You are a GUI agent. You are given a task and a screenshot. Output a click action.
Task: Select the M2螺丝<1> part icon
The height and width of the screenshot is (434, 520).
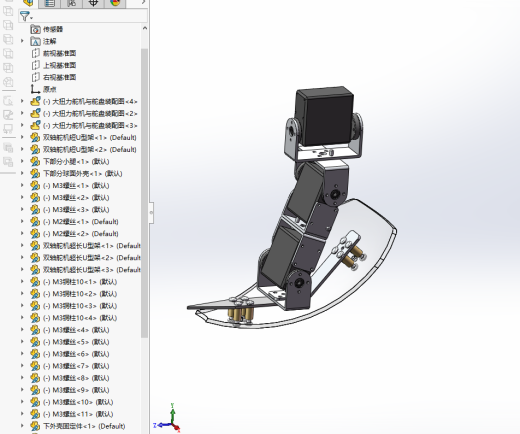pyautogui.click(x=35, y=222)
